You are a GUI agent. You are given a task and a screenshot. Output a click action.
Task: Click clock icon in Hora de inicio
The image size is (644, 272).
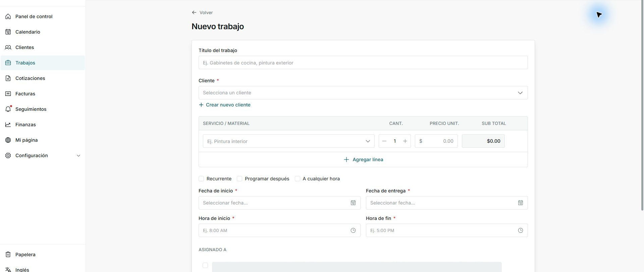coord(353,230)
